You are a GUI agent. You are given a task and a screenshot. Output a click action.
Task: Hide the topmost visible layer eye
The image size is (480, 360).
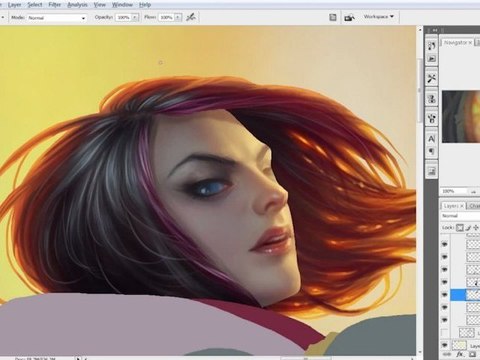tap(445, 244)
